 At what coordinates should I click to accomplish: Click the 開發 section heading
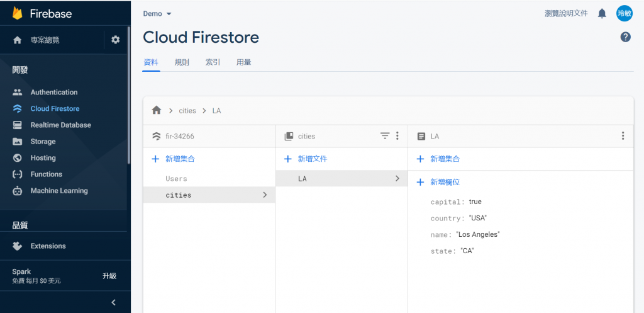(20, 70)
